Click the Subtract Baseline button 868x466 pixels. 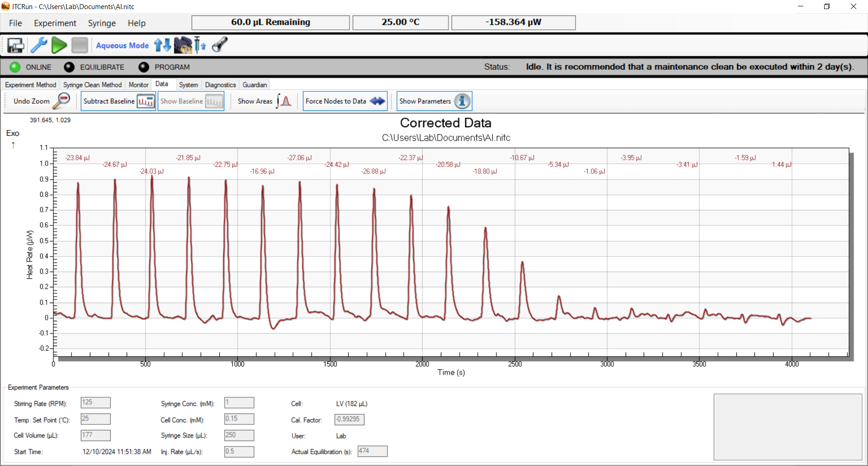point(118,101)
